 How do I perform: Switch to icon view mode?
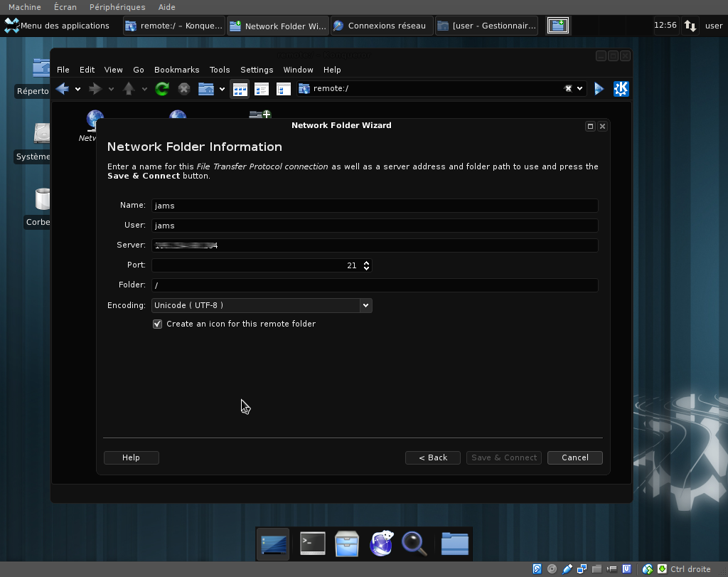click(240, 89)
